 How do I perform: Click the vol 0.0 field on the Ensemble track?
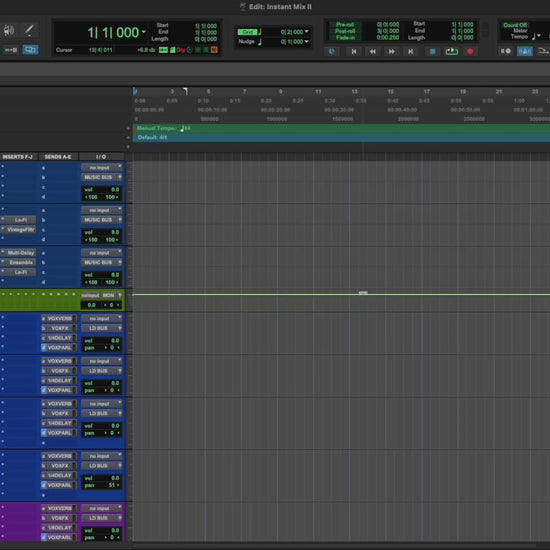101,275
